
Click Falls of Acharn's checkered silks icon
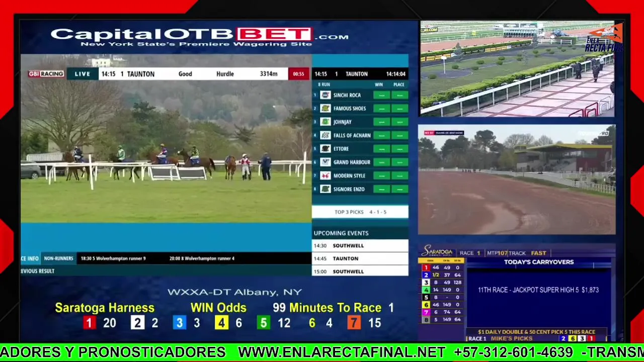326,135
